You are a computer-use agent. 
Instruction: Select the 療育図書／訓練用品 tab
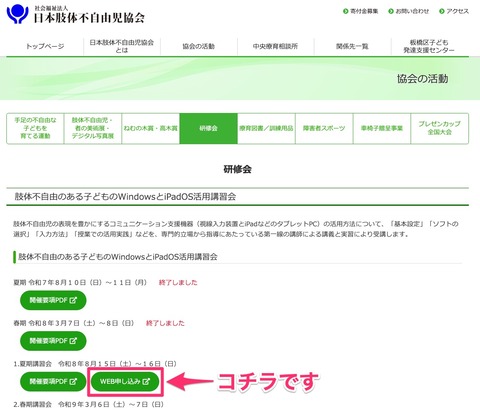coord(266,128)
